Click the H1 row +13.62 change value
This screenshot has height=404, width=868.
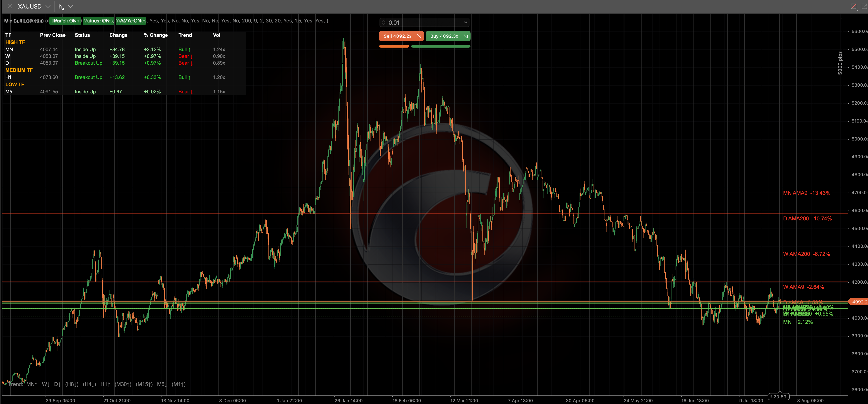click(117, 77)
